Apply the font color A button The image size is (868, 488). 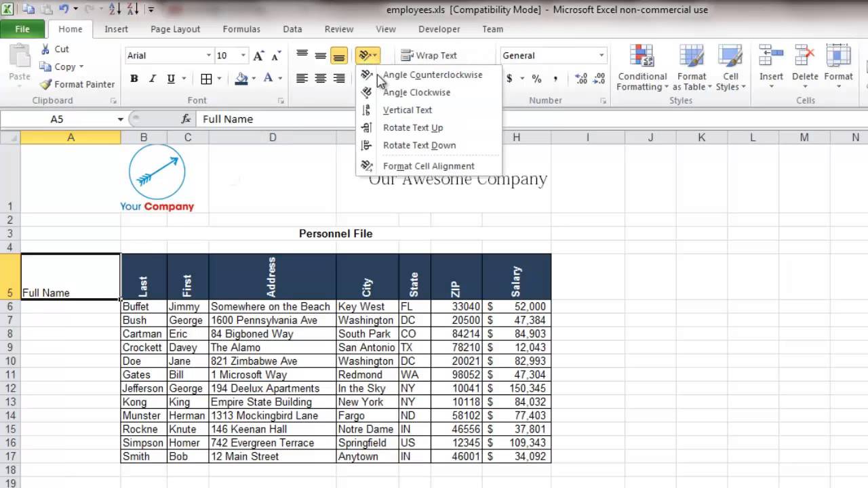click(268, 79)
